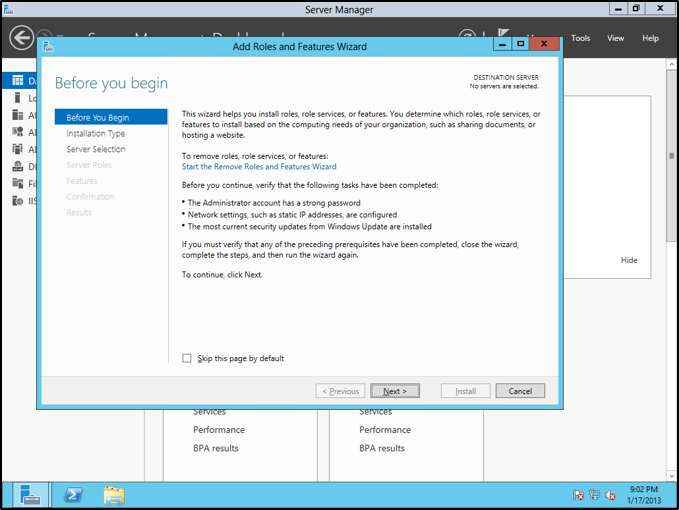Open the File Services sidebar icon
Viewport: 679px width, 510px height.
pyautogui.click(x=18, y=184)
